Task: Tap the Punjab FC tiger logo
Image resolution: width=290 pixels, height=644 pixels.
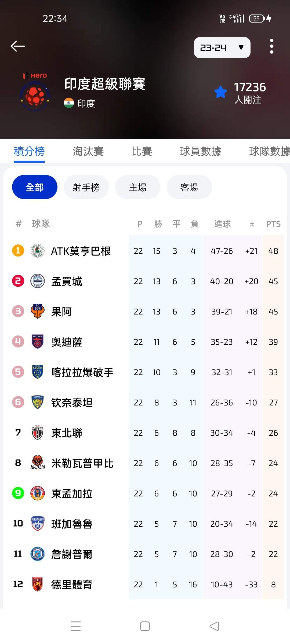Action: pyautogui.click(x=38, y=463)
